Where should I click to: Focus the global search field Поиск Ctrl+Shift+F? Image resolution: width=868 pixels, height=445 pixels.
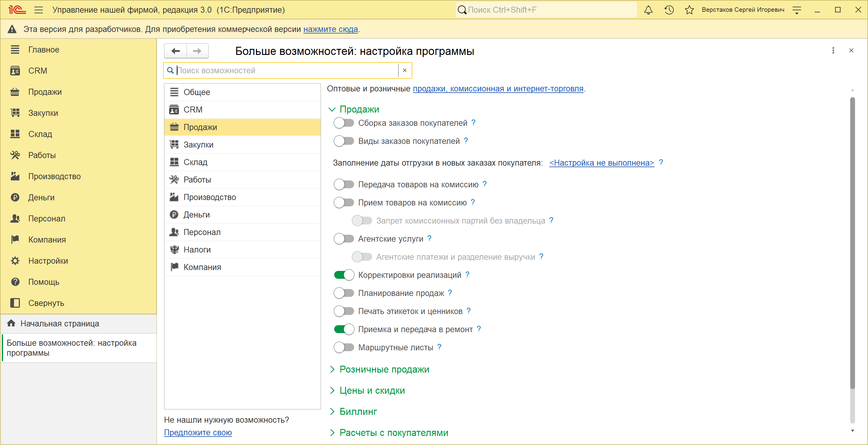[x=546, y=10]
